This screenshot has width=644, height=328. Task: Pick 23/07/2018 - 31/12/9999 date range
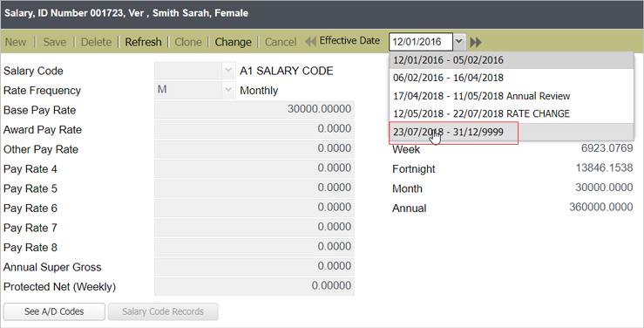tap(512, 132)
